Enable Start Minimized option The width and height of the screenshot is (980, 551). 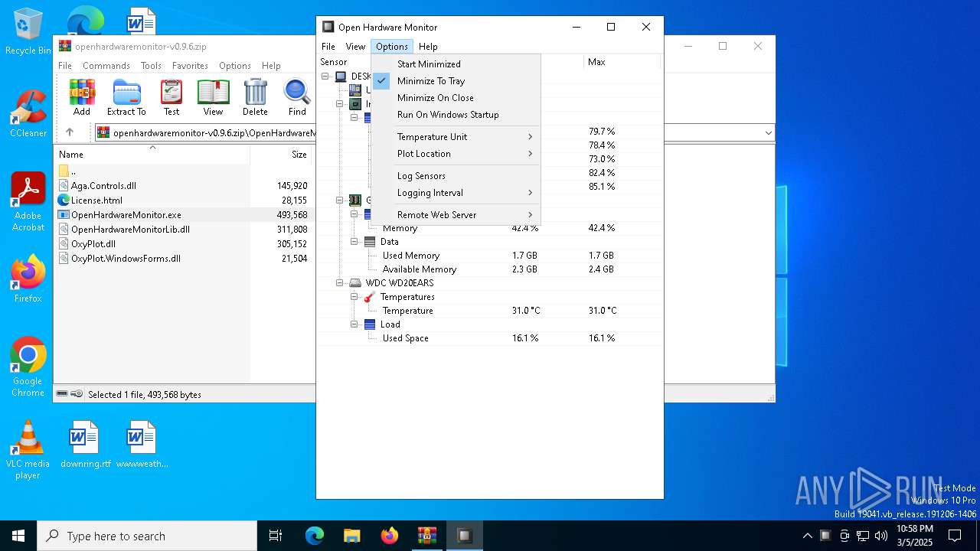tap(456, 64)
